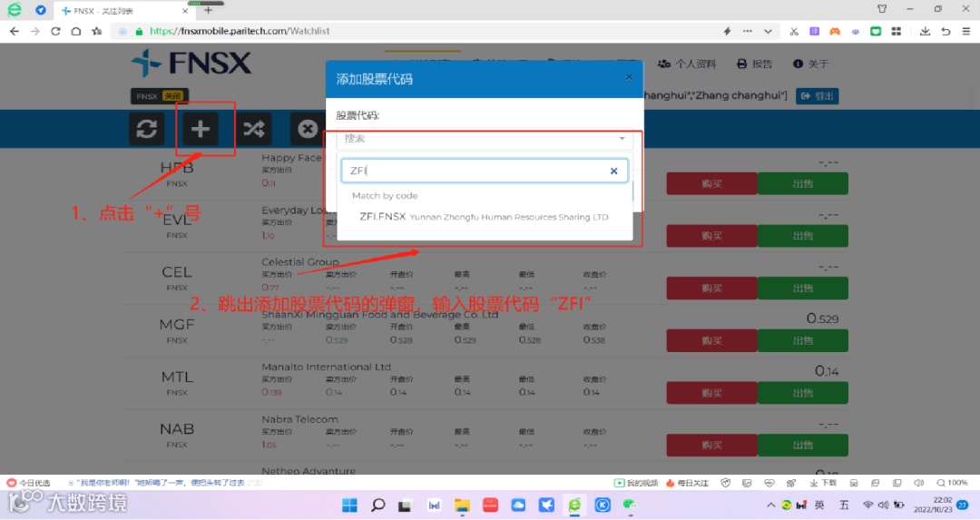This screenshot has height=520, width=980.
Task: Click the address bar URL
Action: point(240,31)
